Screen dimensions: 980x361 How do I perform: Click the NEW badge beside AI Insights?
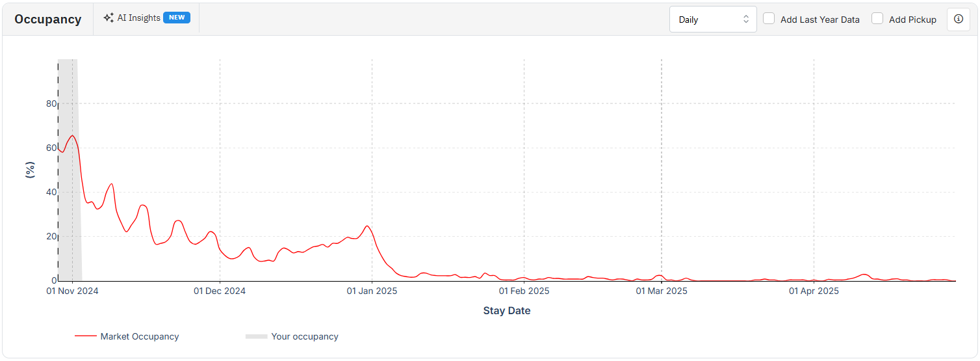click(x=177, y=18)
